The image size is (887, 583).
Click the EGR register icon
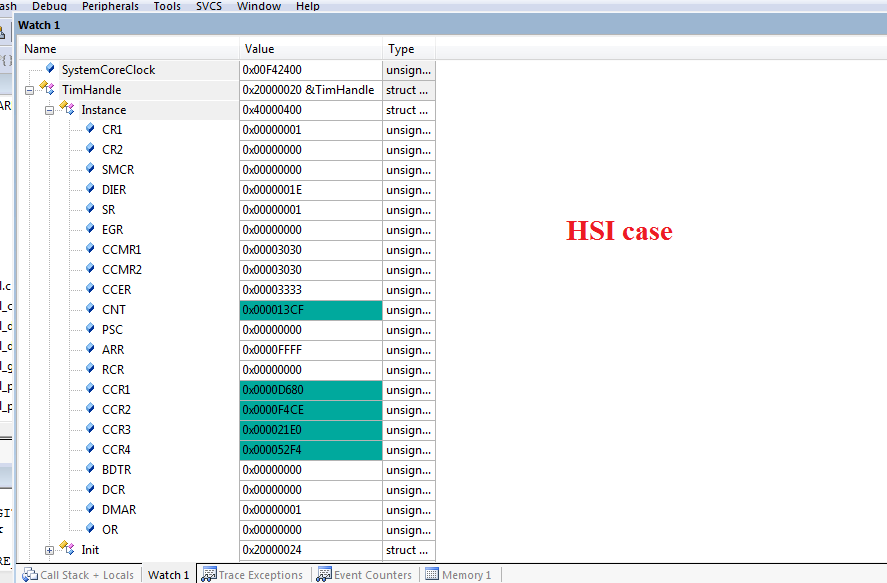[91, 228]
